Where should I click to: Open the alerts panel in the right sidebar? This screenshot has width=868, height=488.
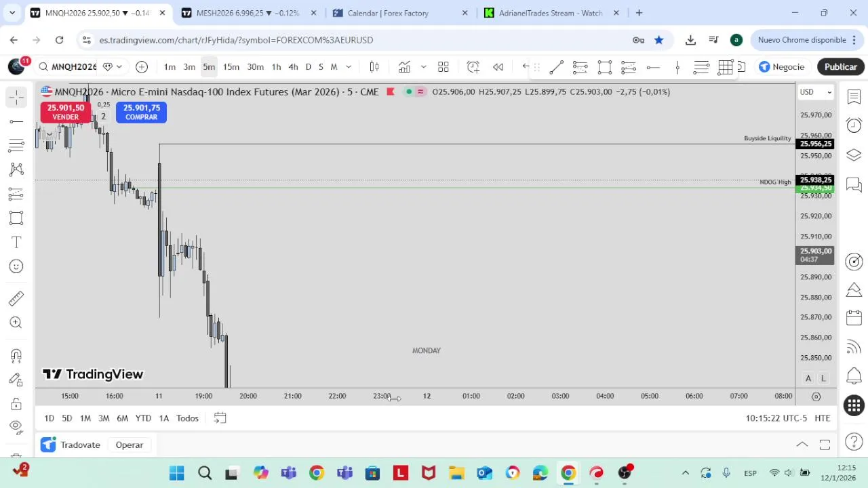coord(854,125)
